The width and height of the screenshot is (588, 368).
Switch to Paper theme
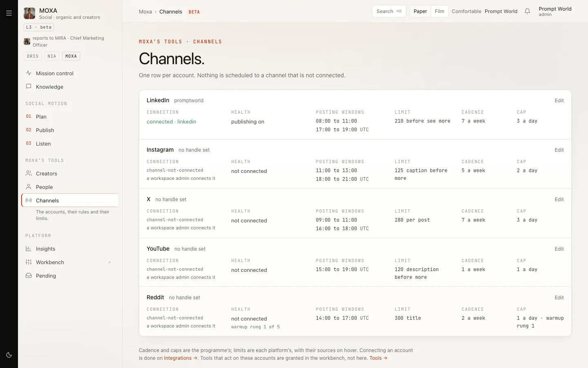[420, 11]
